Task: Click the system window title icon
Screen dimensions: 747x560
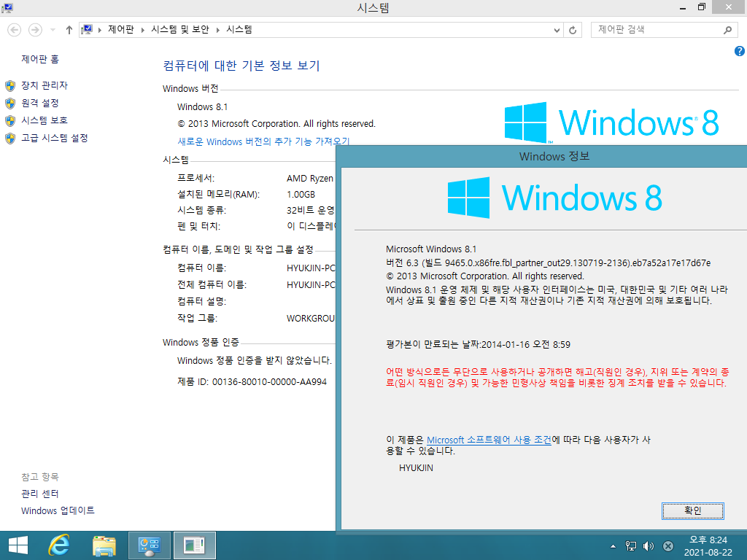Action: pos(7,7)
